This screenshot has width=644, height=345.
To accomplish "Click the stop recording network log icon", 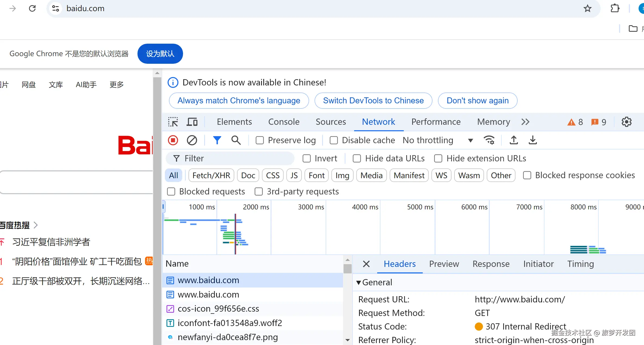I will point(173,140).
